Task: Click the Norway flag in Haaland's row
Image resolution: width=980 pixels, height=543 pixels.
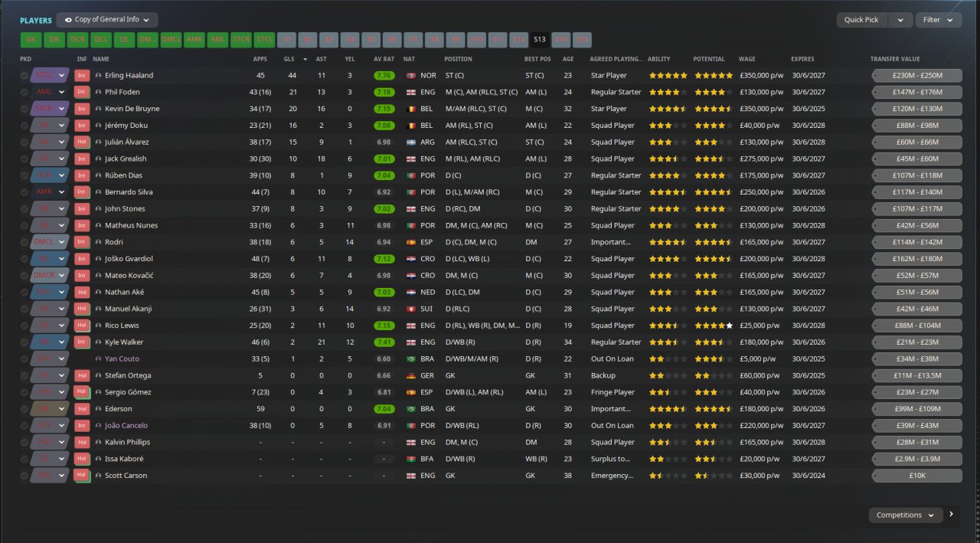Action: click(410, 75)
